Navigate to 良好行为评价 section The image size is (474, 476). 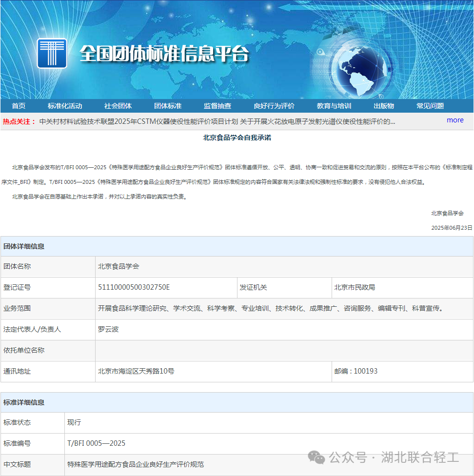(274, 106)
